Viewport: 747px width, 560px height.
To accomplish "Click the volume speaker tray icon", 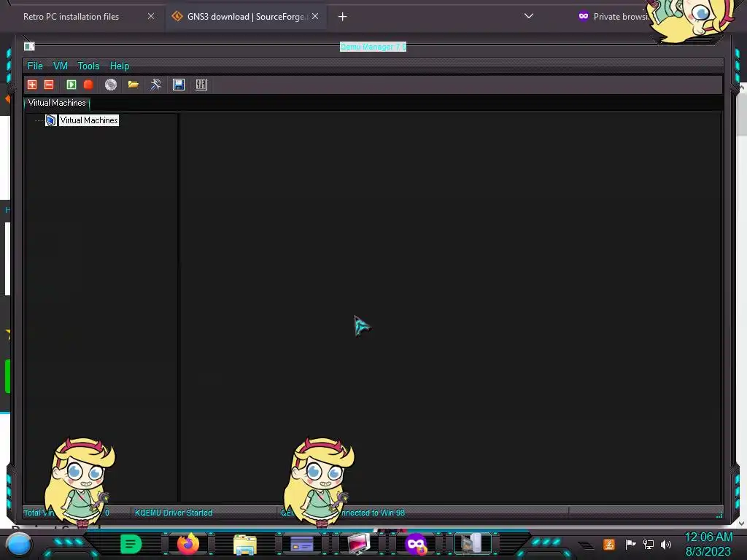I will tap(666, 544).
